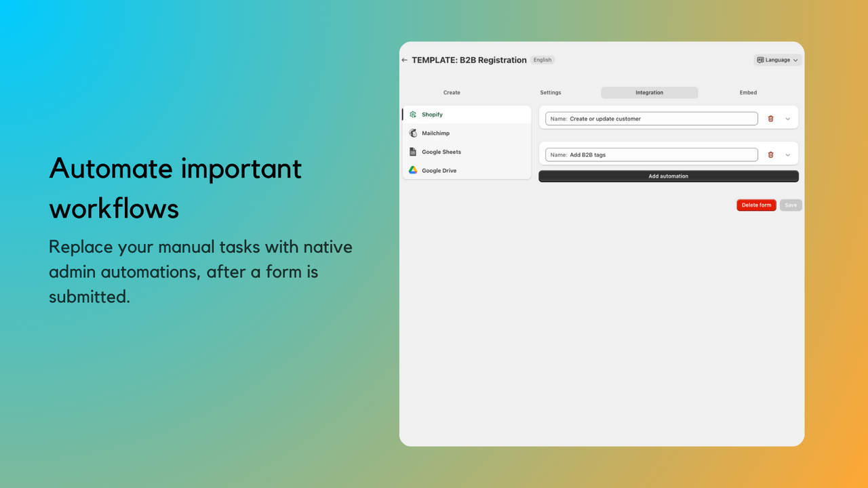Click the Mailchimp monkey icon
Image resolution: width=868 pixels, height=488 pixels.
pyautogui.click(x=413, y=134)
